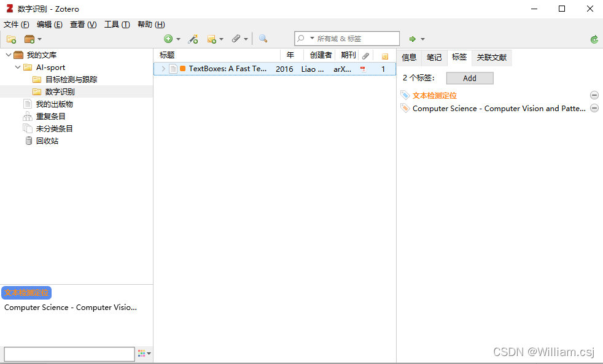Open Advanced Search magnifier icon
The height and width of the screenshot is (364, 603).
(263, 39)
